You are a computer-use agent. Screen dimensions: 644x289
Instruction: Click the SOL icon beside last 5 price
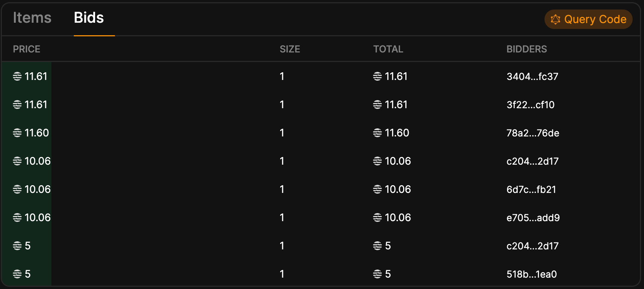point(17,274)
